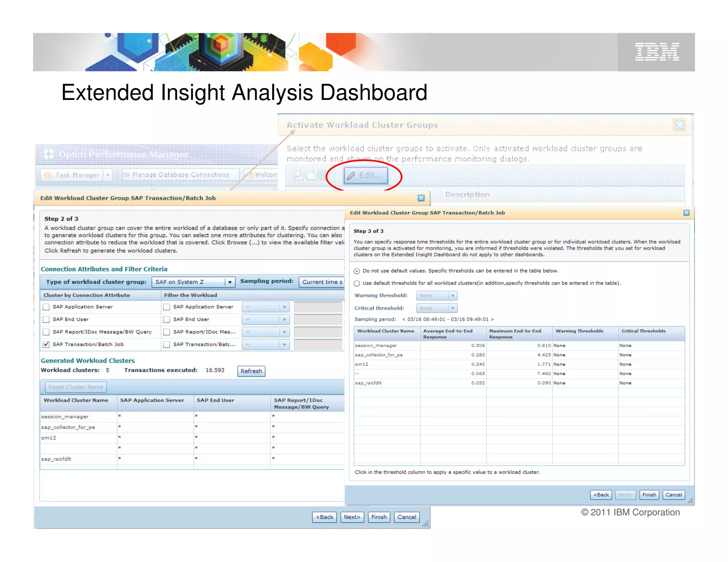
Task: Click Finish in the Step 2 dialog
Action: [x=379, y=517]
